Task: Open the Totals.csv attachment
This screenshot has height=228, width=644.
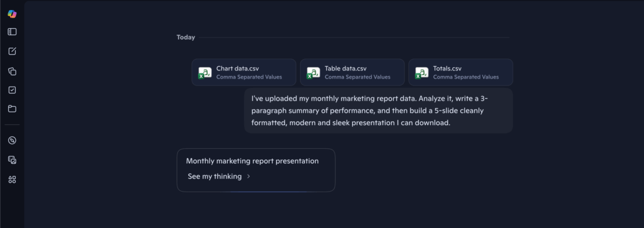Action: (x=461, y=72)
